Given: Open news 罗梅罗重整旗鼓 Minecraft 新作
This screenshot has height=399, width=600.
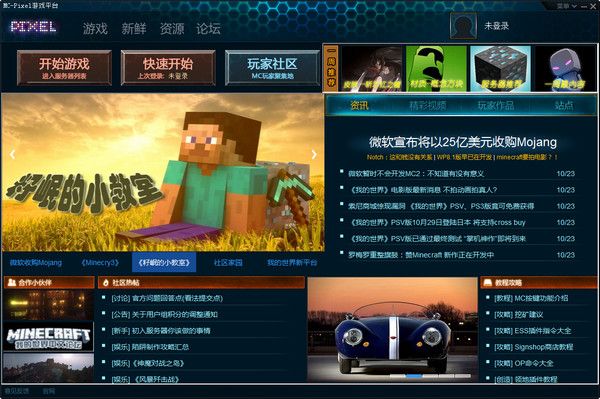Looking at the screenshot, I should click(x=421, y=255).
